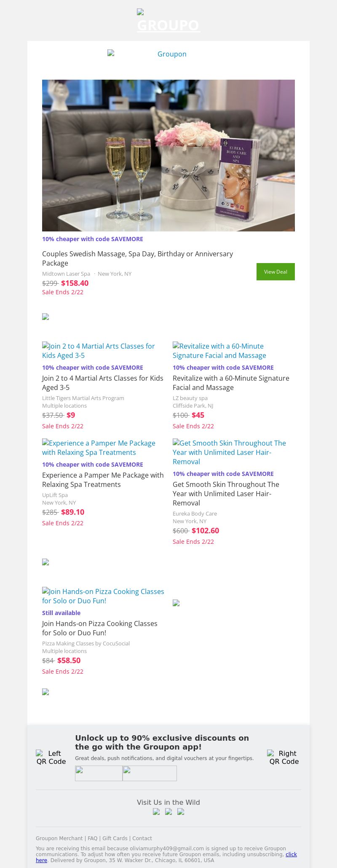
Task: Open the Gift Cards footer link
Action: tap(115, 838)
